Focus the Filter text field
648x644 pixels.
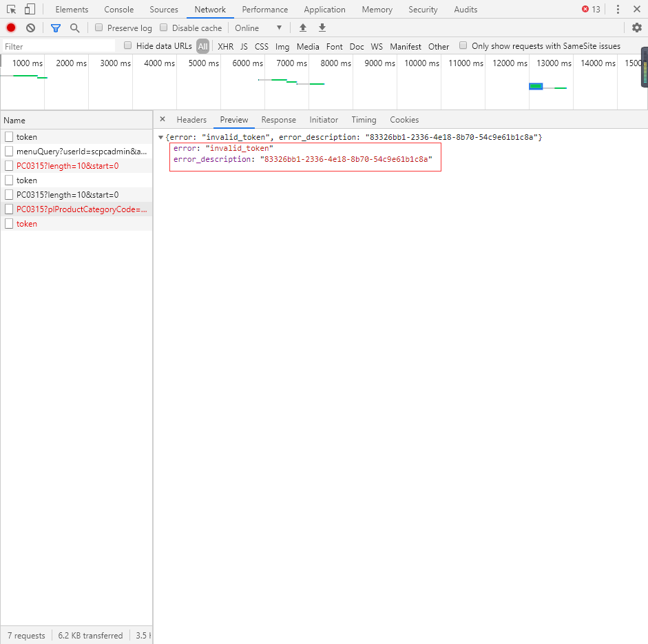coord(59,46)
